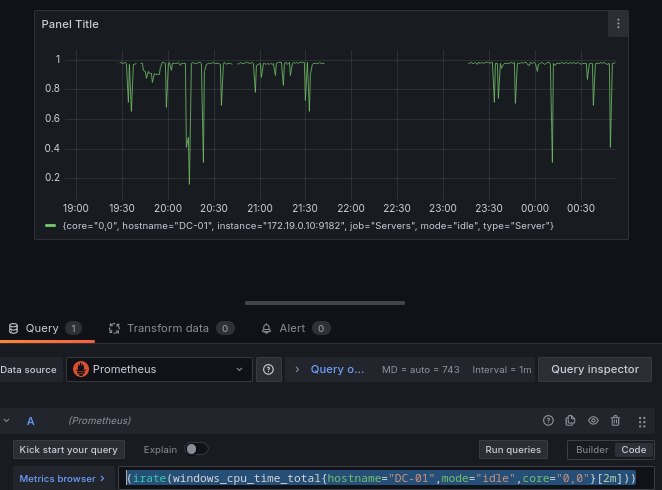The width and height of the screenshot is (662, 490).
Task: Open the panel menu with three dots
Action: point(618,24)
